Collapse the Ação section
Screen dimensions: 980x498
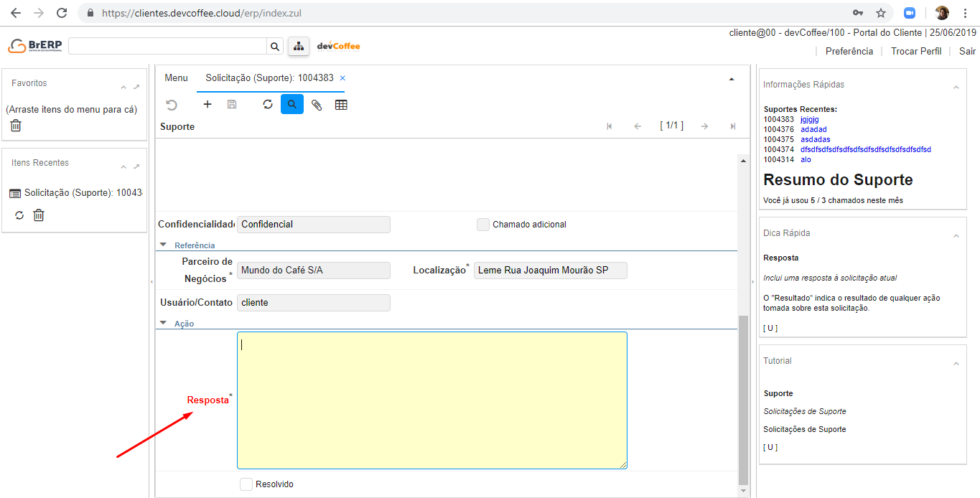click(164, 324)
